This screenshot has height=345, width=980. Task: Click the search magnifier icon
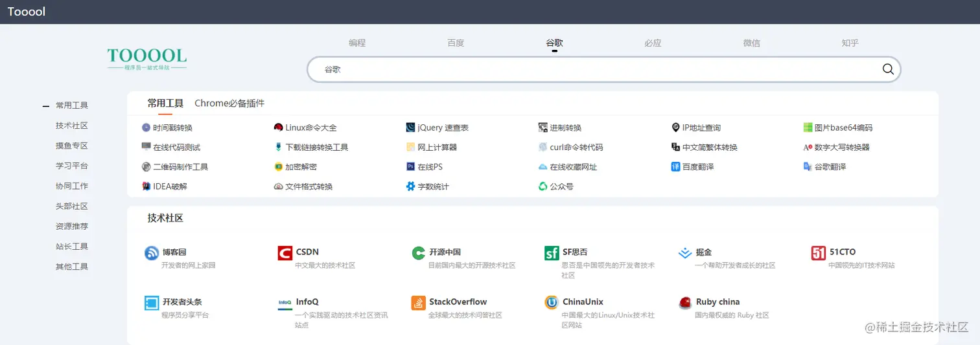tap(888, 69)
